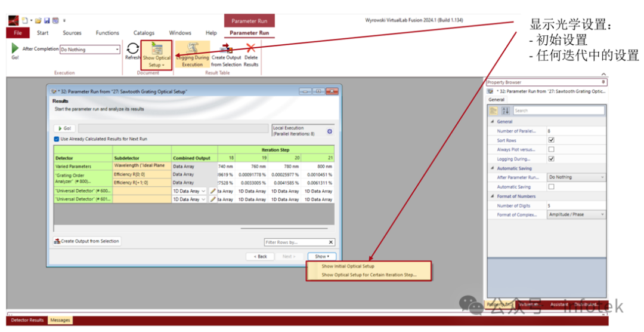The height and width of the screenshot is (332, 644).
Task: Select the General tab in Property Browser
Action: click(x=496, y=100)
